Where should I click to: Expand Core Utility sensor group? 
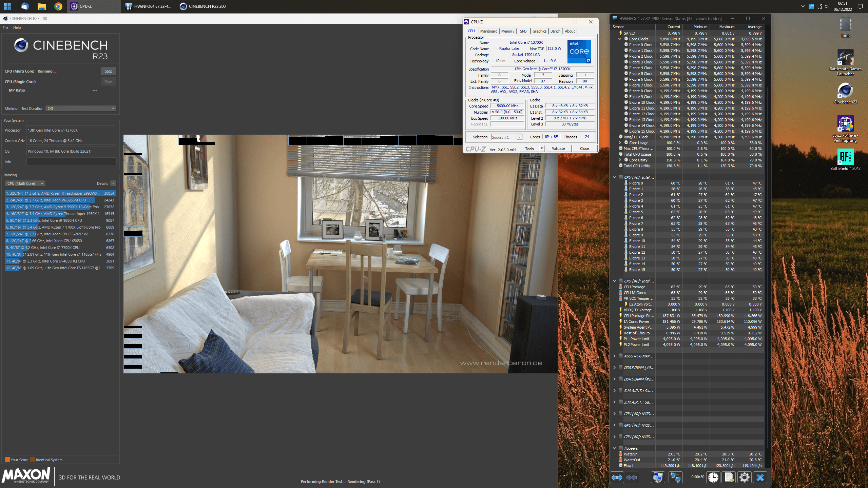620,160
